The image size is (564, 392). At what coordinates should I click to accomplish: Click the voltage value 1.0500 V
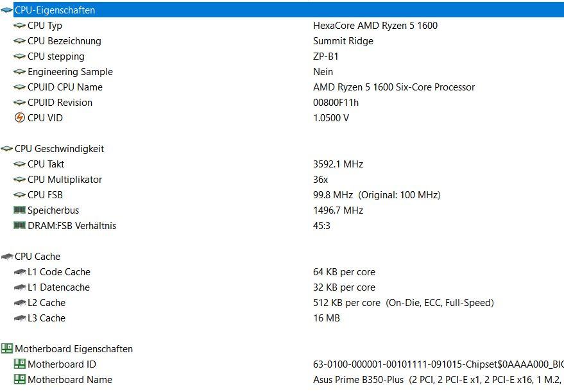pyautogui.click(x=331, y=118)
